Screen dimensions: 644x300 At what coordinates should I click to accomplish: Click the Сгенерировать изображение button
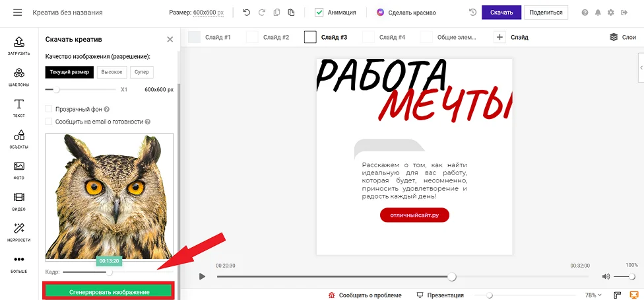point(109,292)
